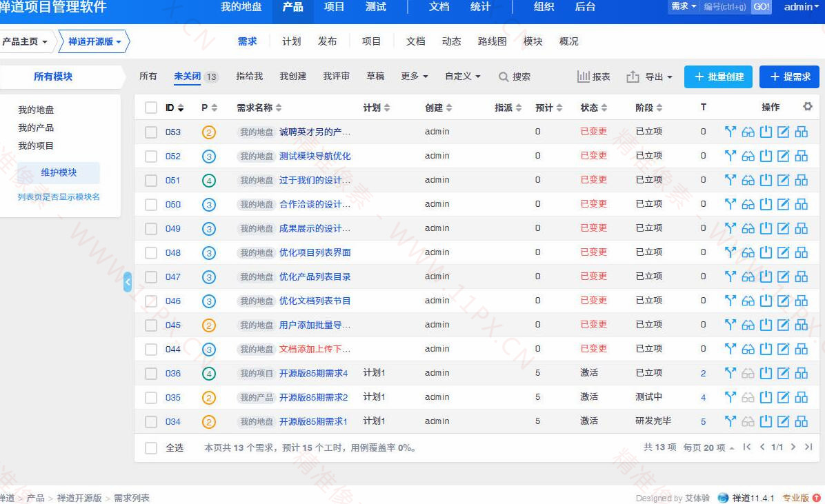This screenshot has width=825, height=504.
Task: Open the 产品主页 dropdown
Action: pos(24,41)
